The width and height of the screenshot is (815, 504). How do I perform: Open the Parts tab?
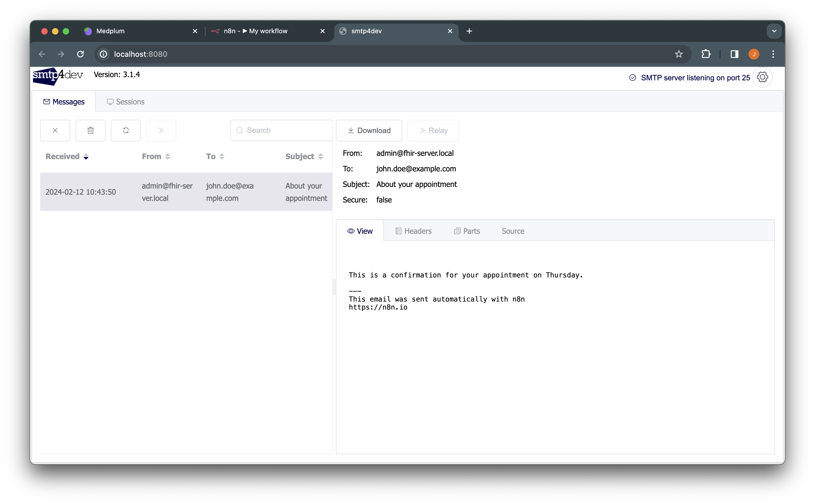467,231
